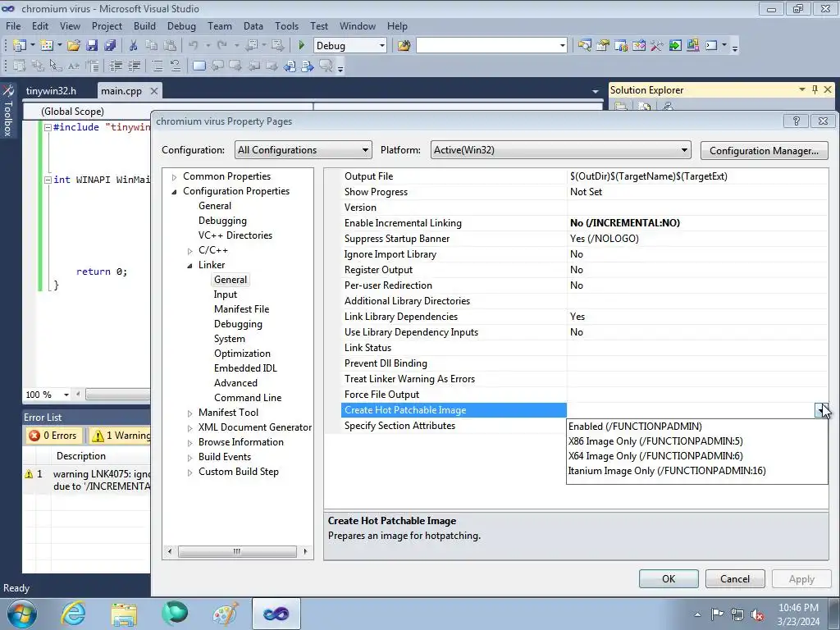The width and height of the screenshot is (840, 630).
Task: Click the Create Hot Patchable Image dropdown arrow
Action: pos(820,410)
